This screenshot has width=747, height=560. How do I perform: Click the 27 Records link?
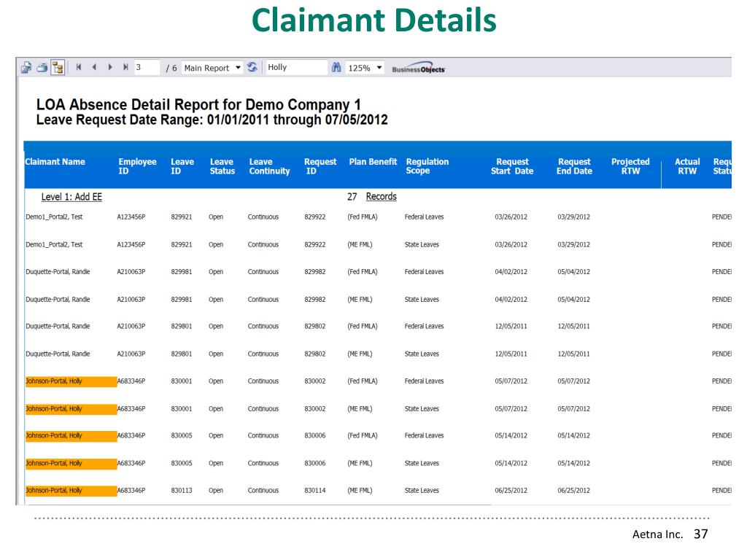(x=381, y=197)
